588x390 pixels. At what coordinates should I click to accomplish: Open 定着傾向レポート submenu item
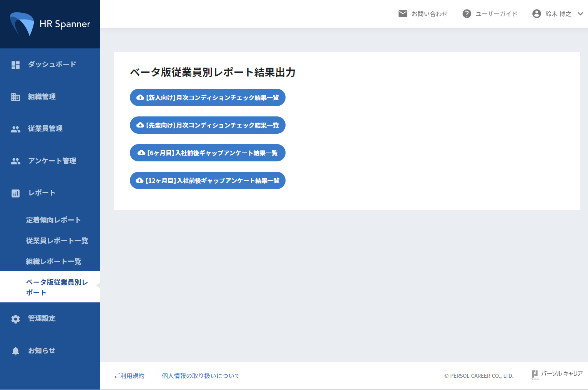(x=53, y=220)
